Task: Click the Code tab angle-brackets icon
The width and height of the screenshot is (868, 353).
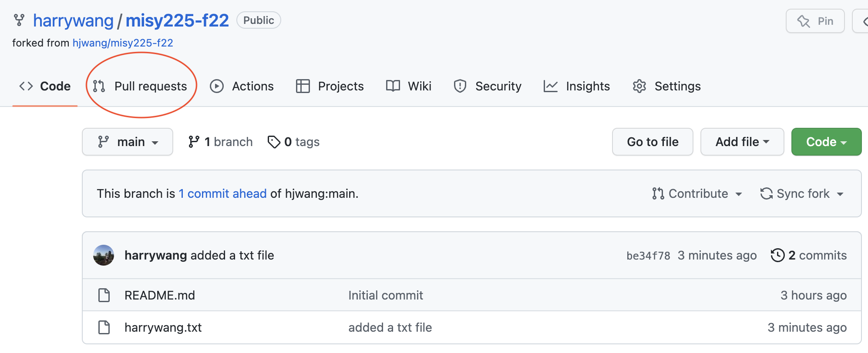Action: (26, 86)
